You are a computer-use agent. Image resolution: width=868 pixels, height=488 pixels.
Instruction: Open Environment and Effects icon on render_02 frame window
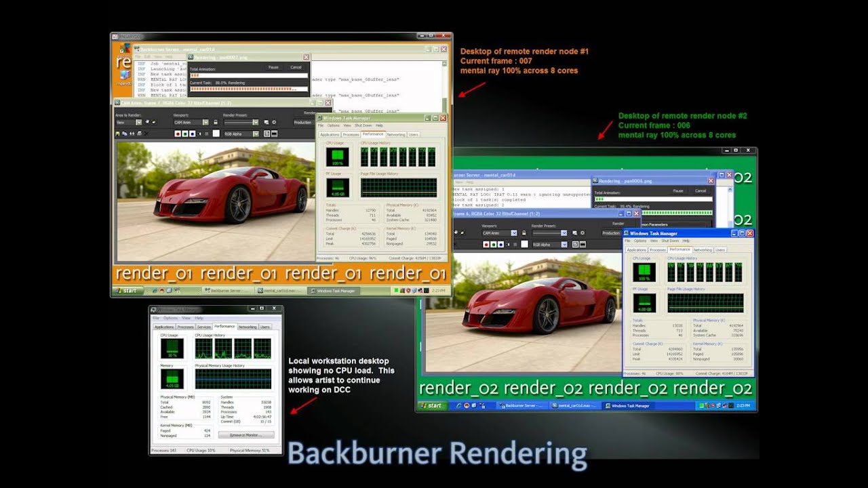pos(583,232)
